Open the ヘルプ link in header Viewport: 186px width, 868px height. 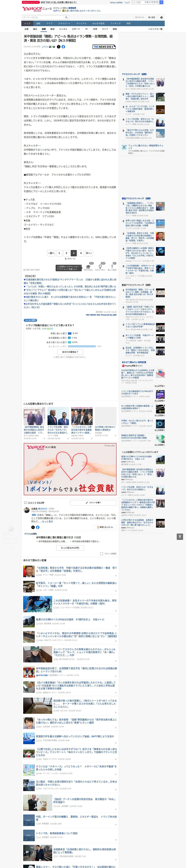tap(127, 2)
